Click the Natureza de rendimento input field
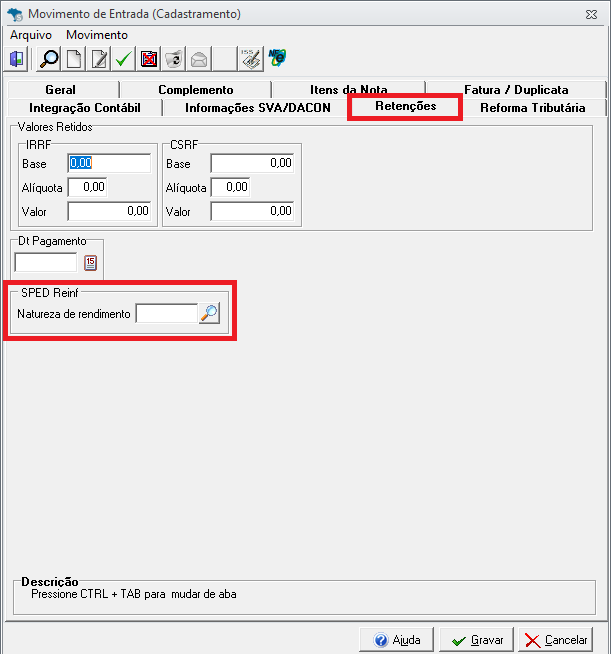 click(166, 313)
